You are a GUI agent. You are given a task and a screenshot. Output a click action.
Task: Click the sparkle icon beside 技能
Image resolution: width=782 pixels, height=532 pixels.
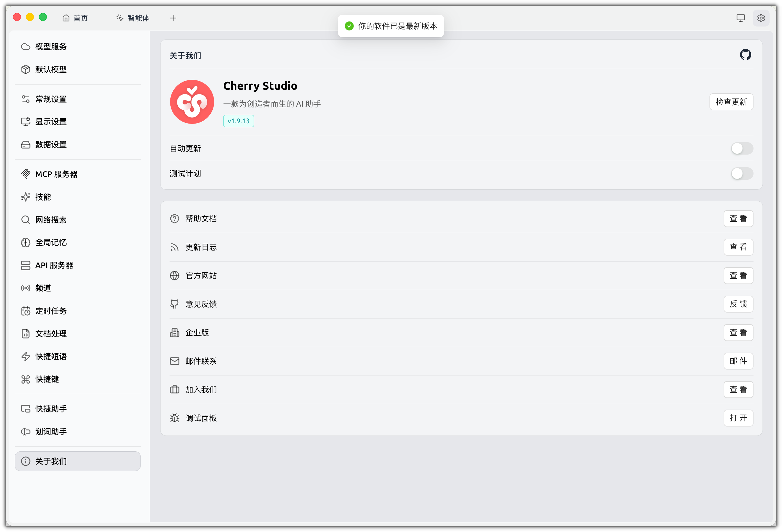pyautogui.click(x=26, y=197)
